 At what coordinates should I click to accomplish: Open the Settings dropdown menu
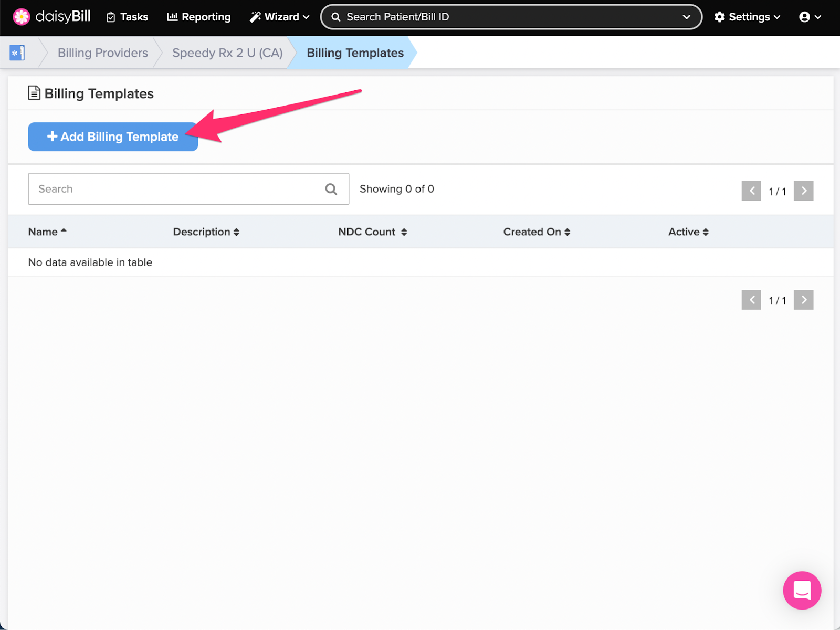pos(747,17)
